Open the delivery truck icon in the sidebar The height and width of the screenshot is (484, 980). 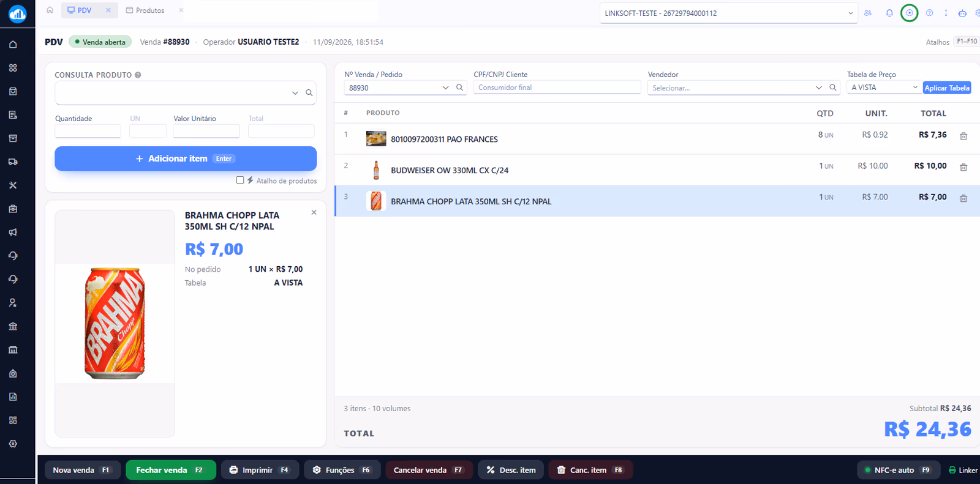13,162
